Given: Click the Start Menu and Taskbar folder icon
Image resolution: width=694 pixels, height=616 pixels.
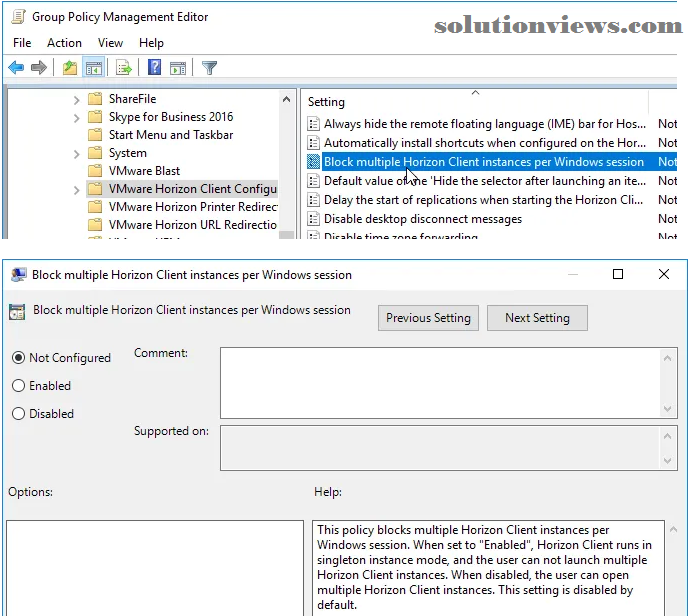Looking at the screenshot, I should (x=95, y=135).
